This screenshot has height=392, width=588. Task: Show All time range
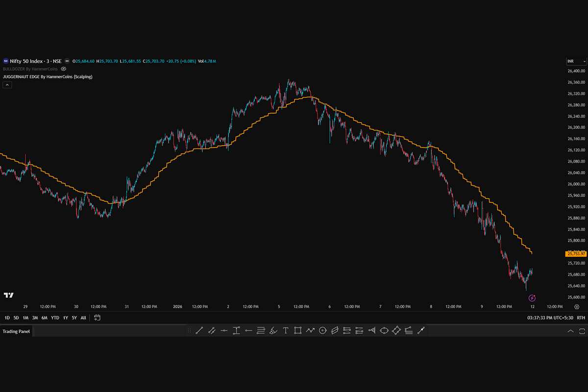coord(83,318)
